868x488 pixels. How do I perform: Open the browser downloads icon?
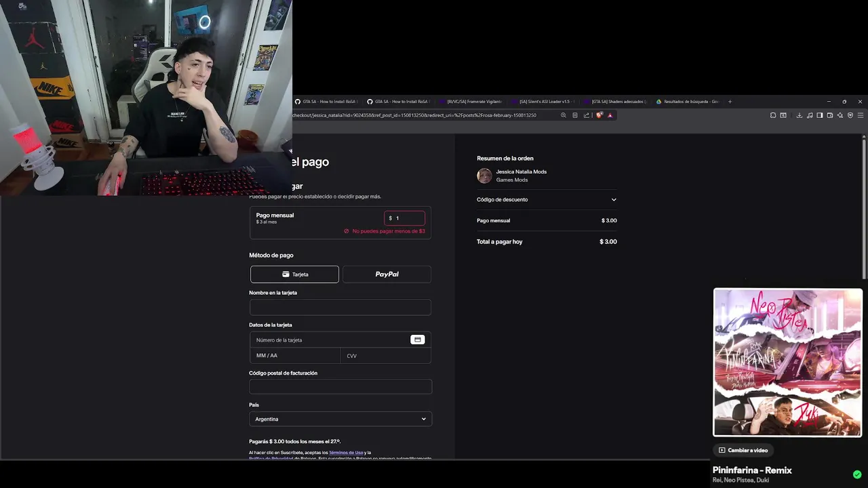799,115
